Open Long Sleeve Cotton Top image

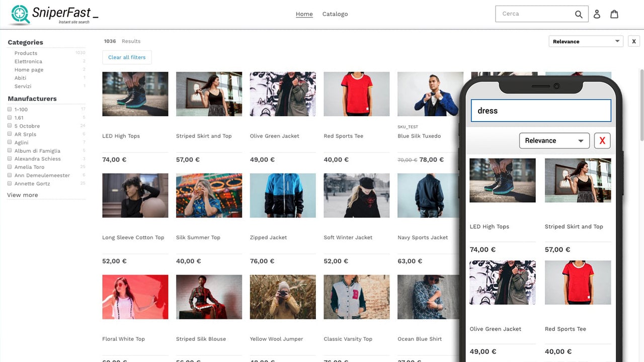135,196
